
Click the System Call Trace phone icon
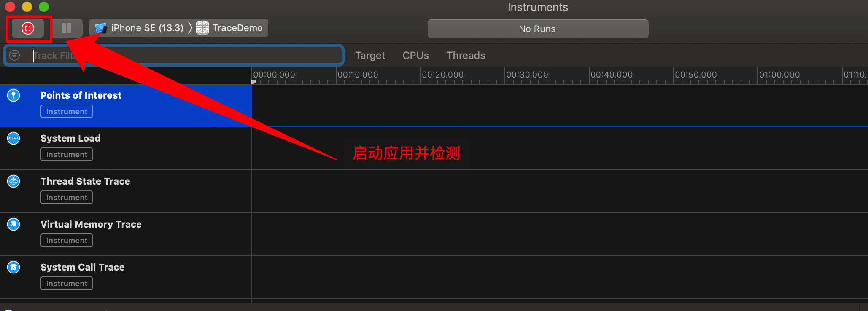pyautogui.click(x=13, y=267)
